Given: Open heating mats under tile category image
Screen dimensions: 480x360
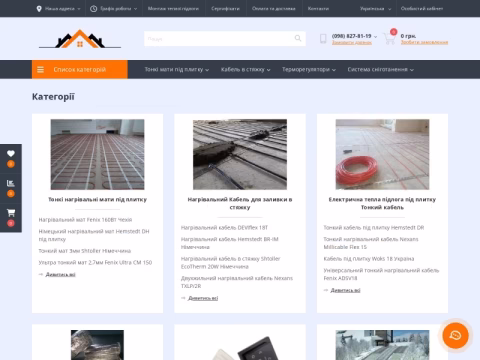Looking at the screenshot, I should 97,154.
